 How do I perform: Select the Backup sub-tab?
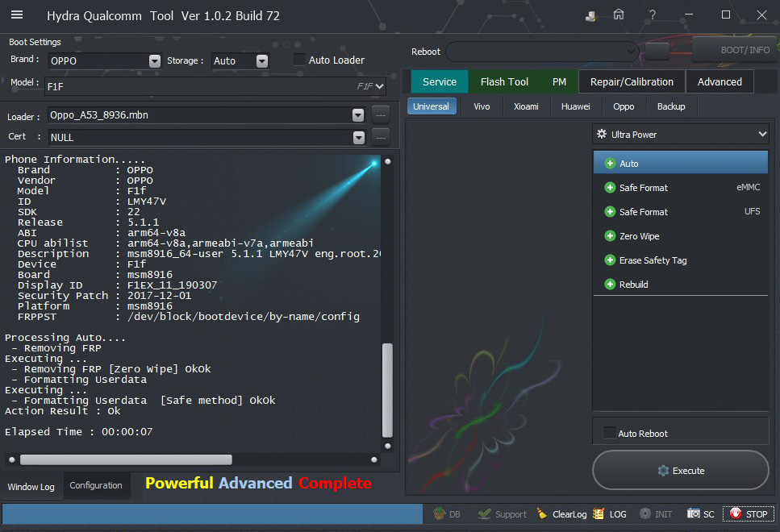[671, 106]
